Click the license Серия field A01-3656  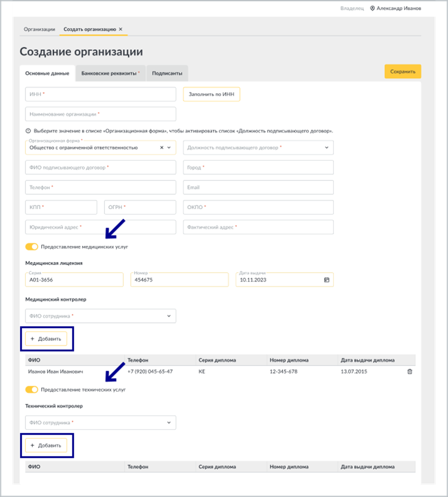click(74, 280)
